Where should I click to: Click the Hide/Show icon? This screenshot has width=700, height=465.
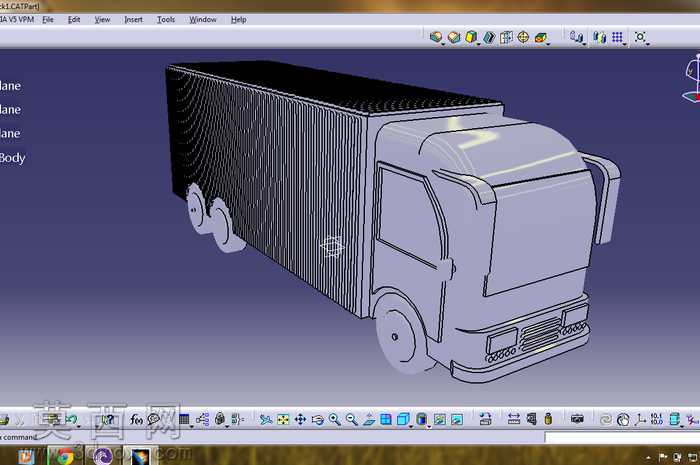(440, 419)
